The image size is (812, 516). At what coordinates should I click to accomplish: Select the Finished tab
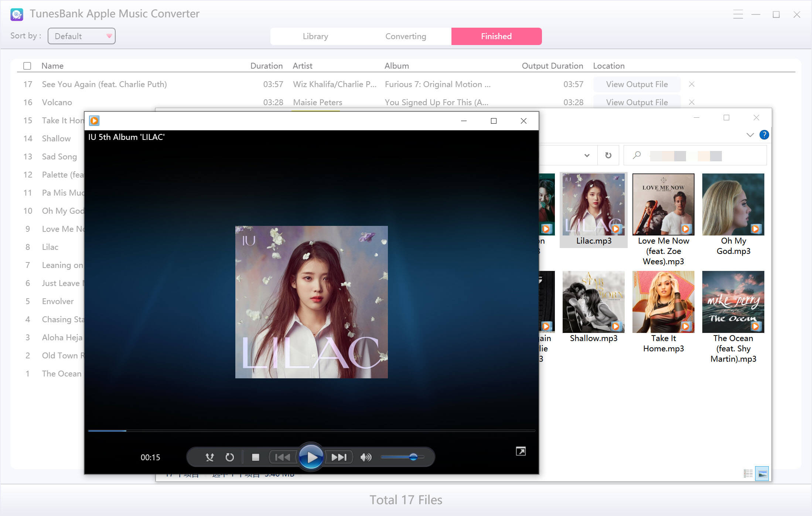[496, 36]
